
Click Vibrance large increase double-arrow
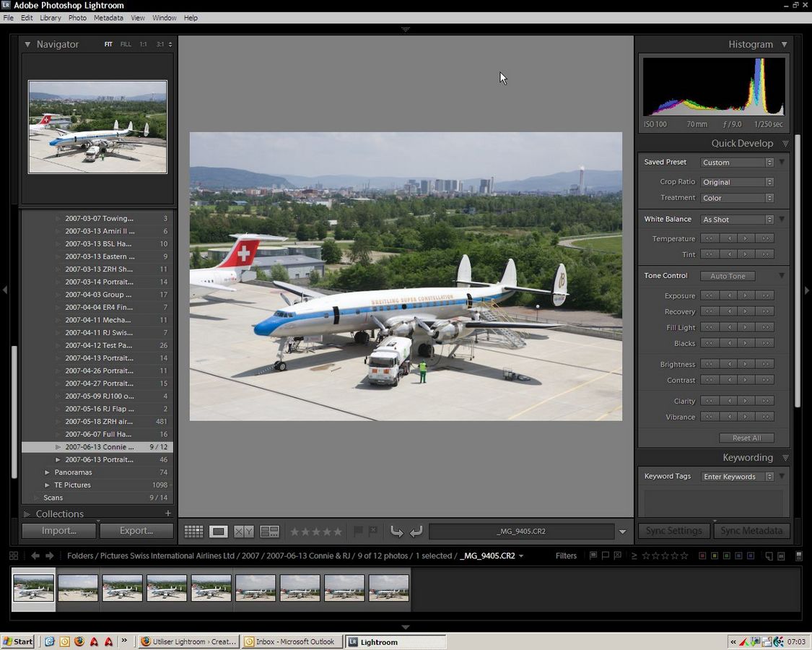tap(765, 417)
